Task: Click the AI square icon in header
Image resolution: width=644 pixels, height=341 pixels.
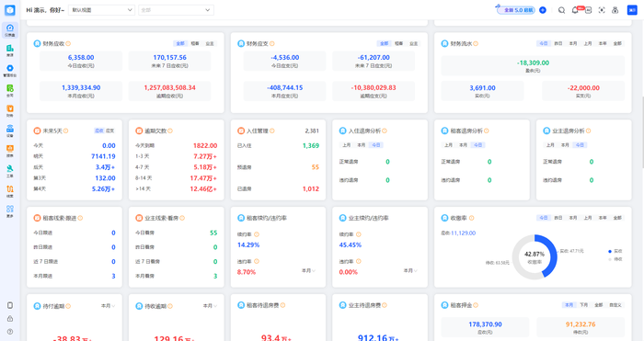Action: [x=589, y=10]
